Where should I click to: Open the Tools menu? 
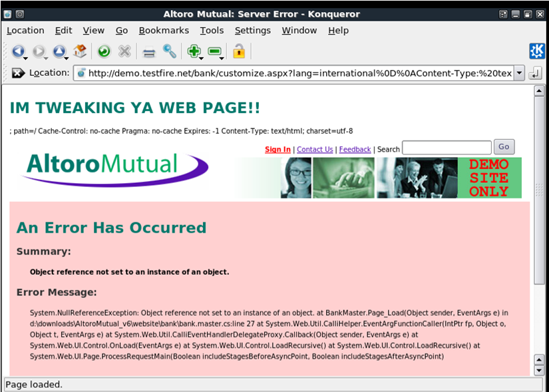tap(212, 31)
